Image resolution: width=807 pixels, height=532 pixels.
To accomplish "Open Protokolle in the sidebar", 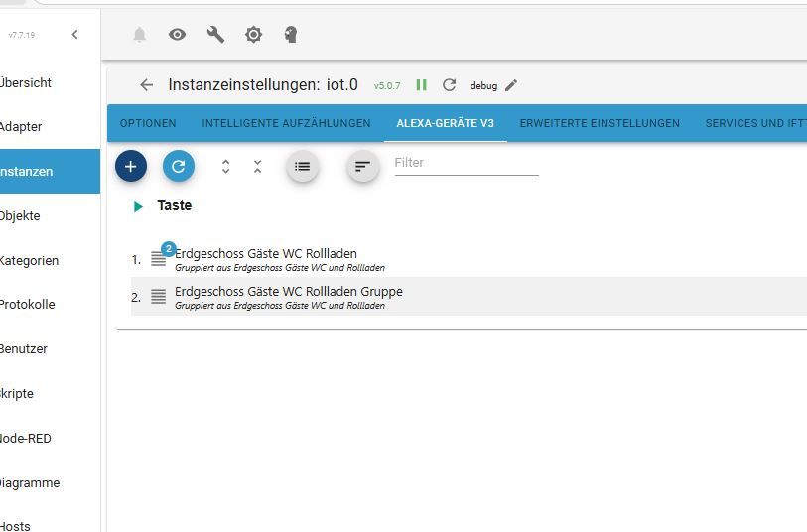I will 50,304.
